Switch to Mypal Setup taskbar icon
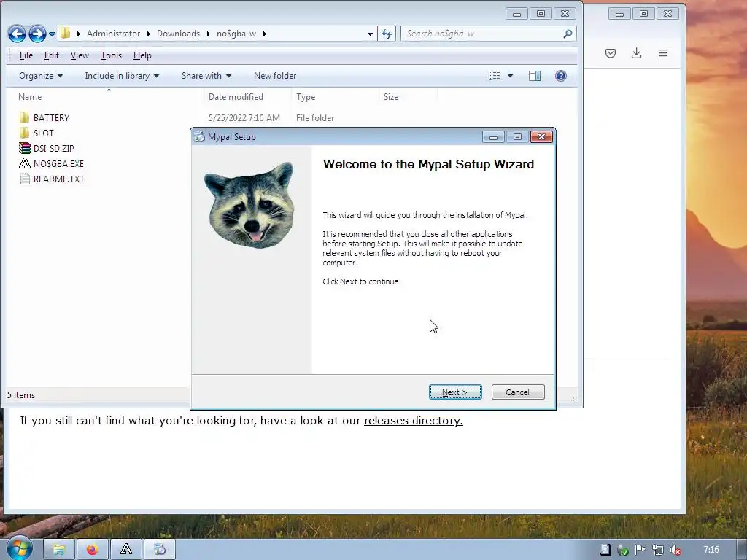Screen dimensions: 747x560 [x=160, y=550]
